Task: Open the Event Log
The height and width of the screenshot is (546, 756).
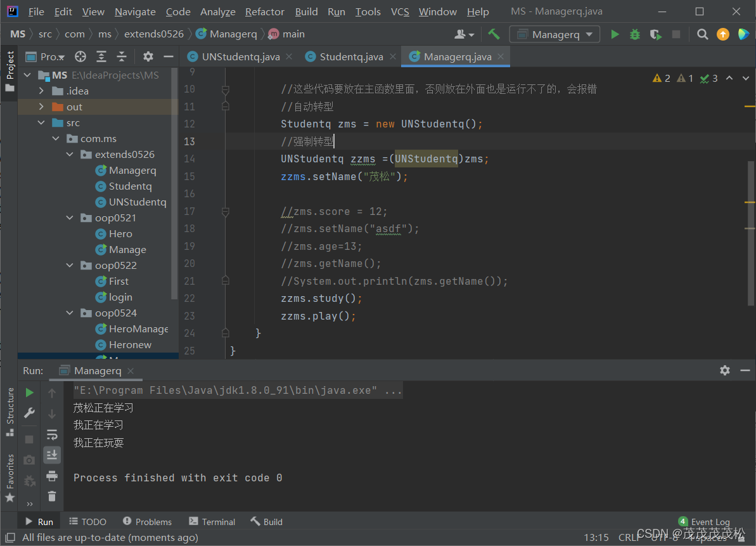Action: [x=704, y=521]
